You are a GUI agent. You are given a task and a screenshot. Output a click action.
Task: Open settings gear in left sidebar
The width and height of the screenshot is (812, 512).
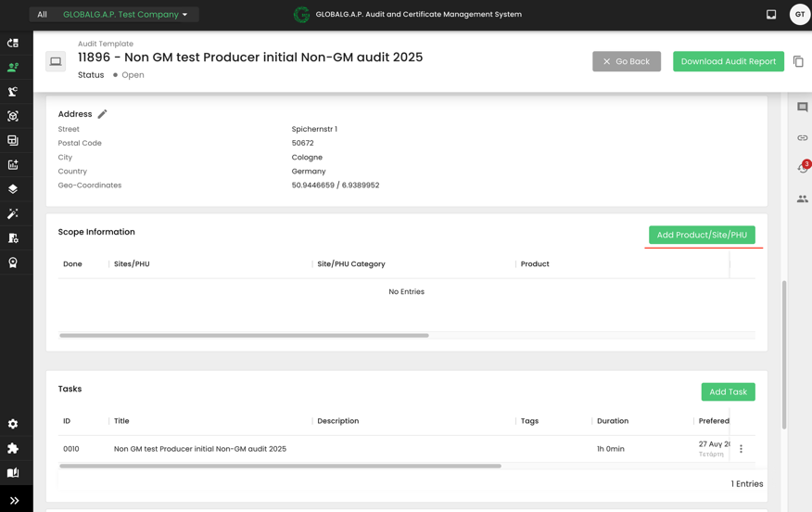13,424
